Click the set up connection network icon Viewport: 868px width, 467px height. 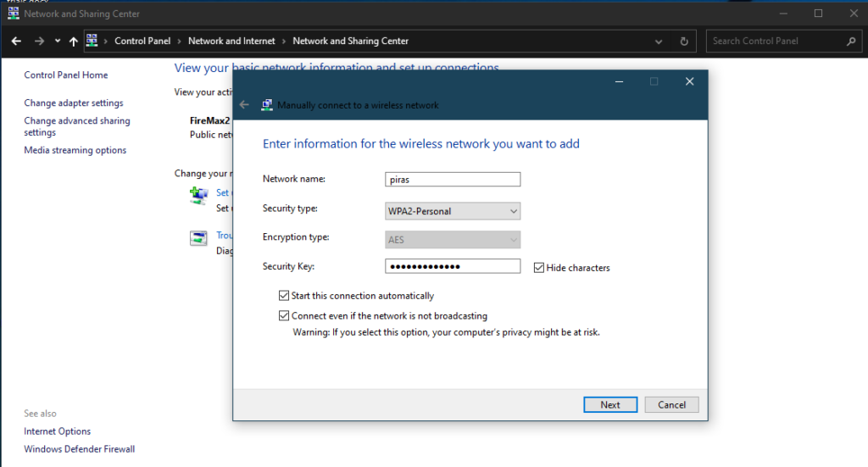198,197
